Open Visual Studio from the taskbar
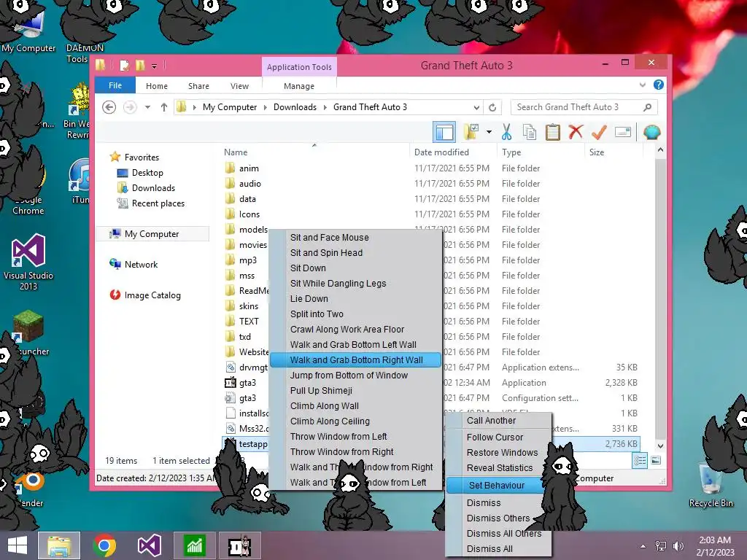 [x=149, y=545]
